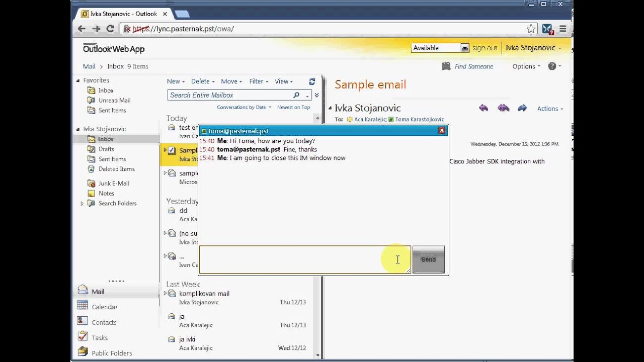
Task: Click the envelope icon of the 'dd' message
Action: [x=172, y=211]
